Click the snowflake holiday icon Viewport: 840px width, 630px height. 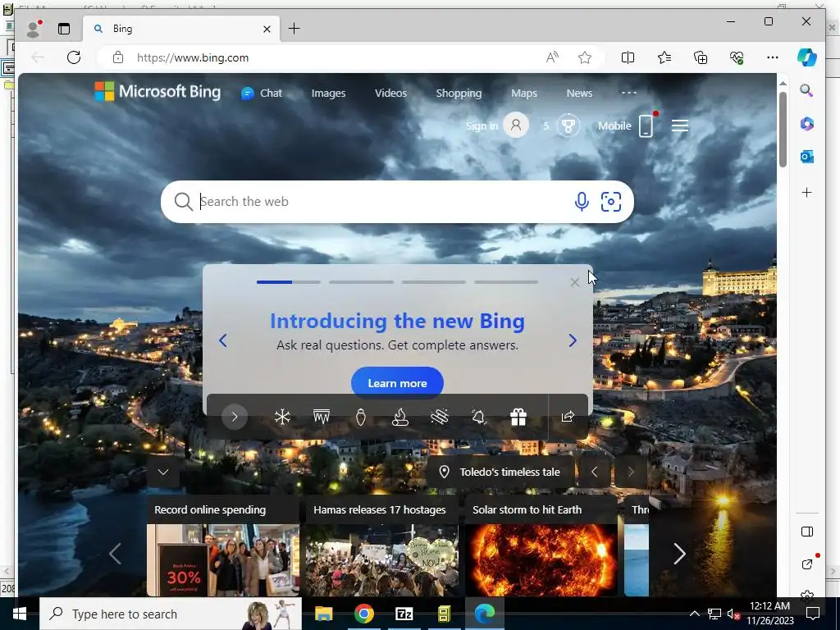pyautogui.click(x=282, y=417)
